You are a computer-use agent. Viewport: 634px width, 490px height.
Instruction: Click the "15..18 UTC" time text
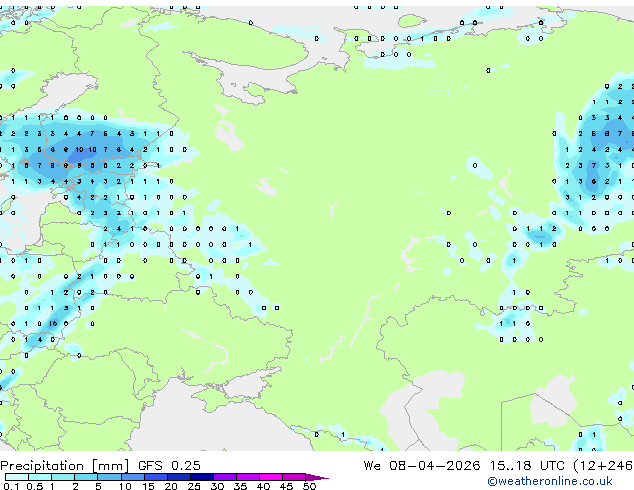527,465
